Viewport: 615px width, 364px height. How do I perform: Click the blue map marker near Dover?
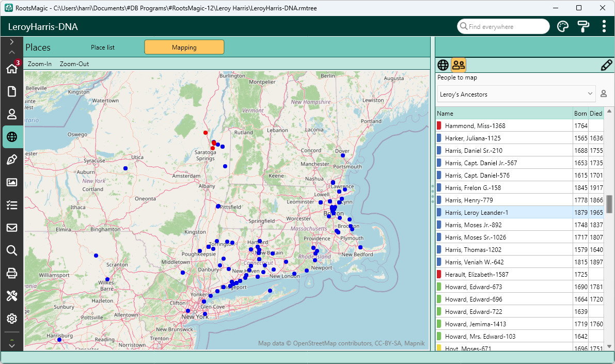[343, 156]
